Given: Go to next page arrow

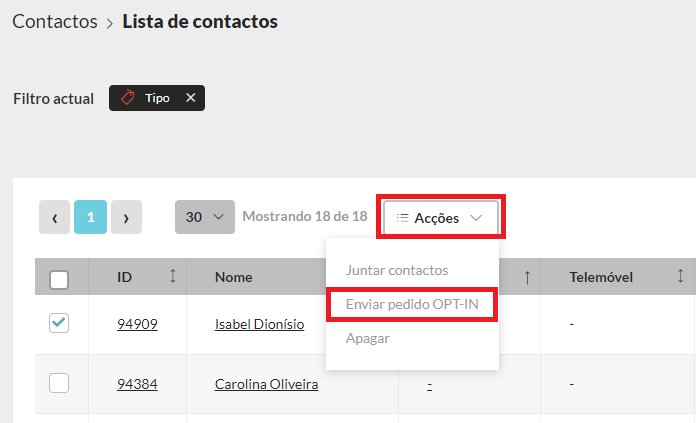Looking at the screenshot, I should (x=126, y=217).
